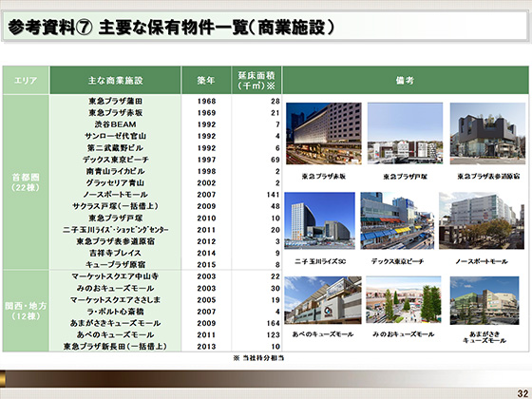Select the 東急プラザ表参道原宿 table row name
Image resolution: width=532 pixels, height=399 pixels.
click(115, 241)
